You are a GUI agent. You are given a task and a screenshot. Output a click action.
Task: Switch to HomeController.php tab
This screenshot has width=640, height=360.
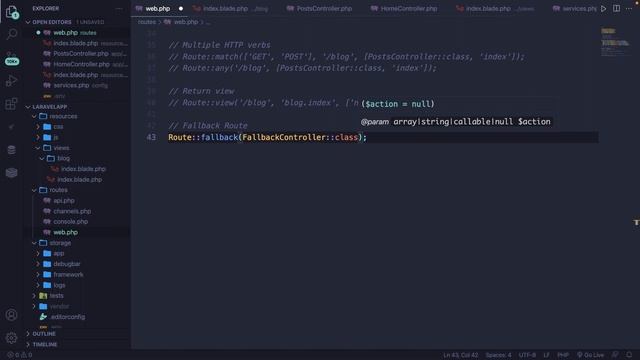pyautogui.click(x=409, y=9)
